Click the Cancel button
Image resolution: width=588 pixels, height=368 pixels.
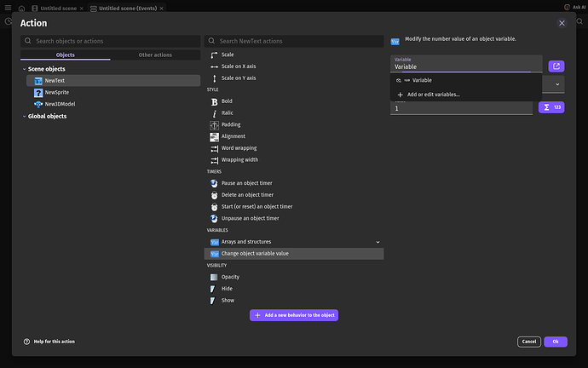click(x=528, y=342)
